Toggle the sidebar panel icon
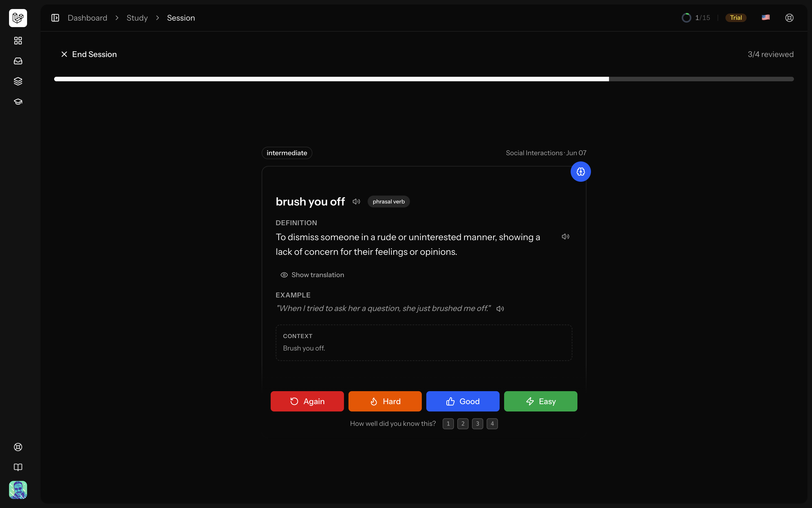This screenshot has height=508, width=812. (x=55, y=18)
